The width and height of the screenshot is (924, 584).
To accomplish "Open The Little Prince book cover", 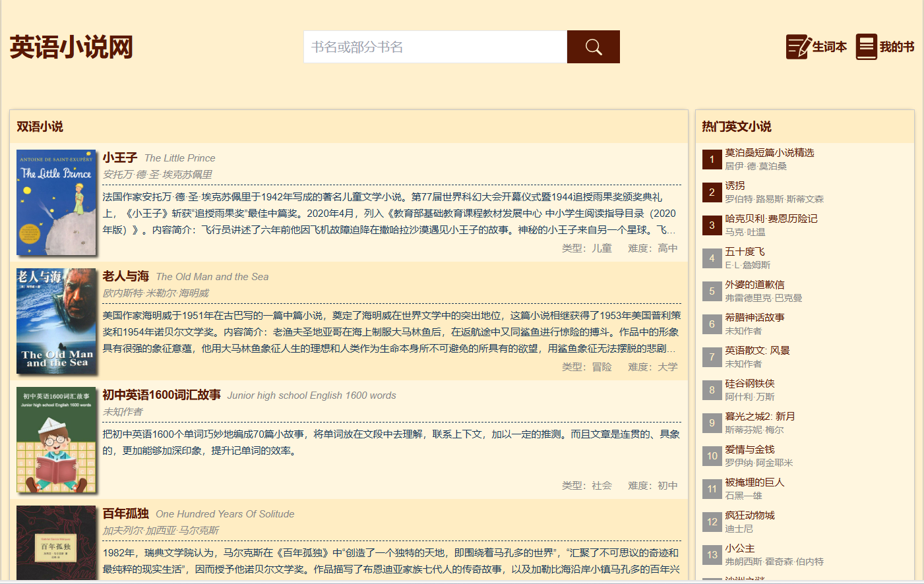I will pyautogui.click(x=56, y=202).
